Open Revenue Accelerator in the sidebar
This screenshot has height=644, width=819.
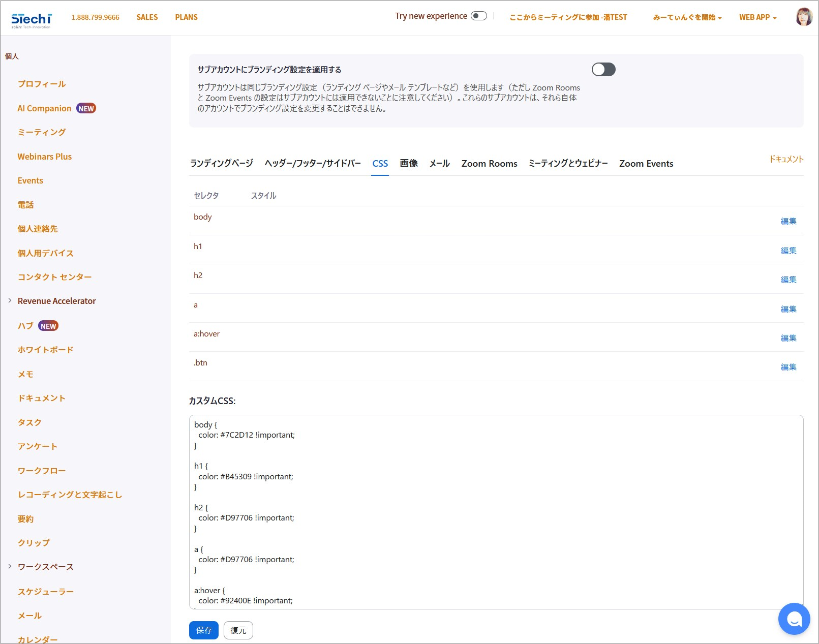tap(56, 301)
